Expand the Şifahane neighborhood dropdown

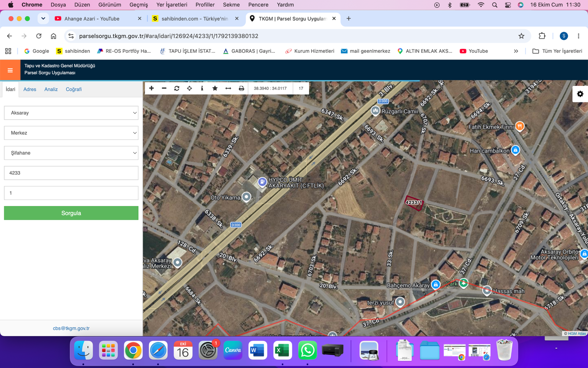[x=71, y=153]
